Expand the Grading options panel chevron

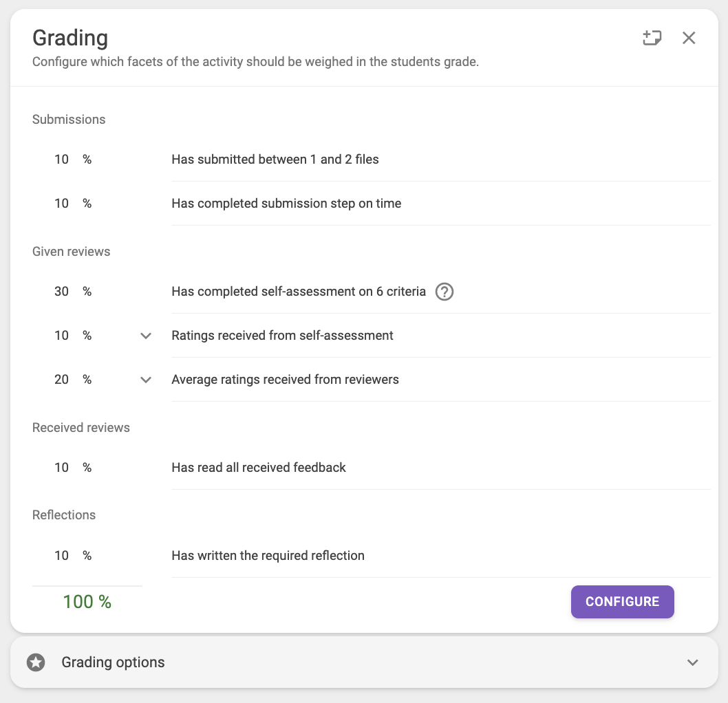[692, 662]
